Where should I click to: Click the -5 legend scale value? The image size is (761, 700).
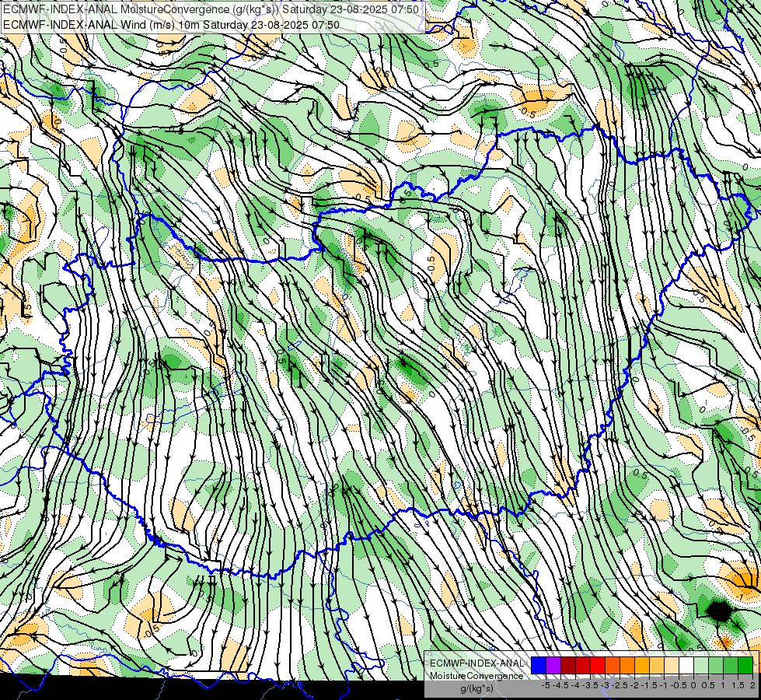click(546, 685)
